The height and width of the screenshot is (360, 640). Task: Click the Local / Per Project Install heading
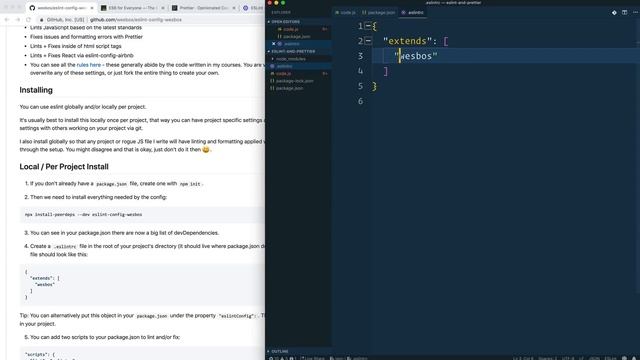pyautogui.click(x=64, y=167)
